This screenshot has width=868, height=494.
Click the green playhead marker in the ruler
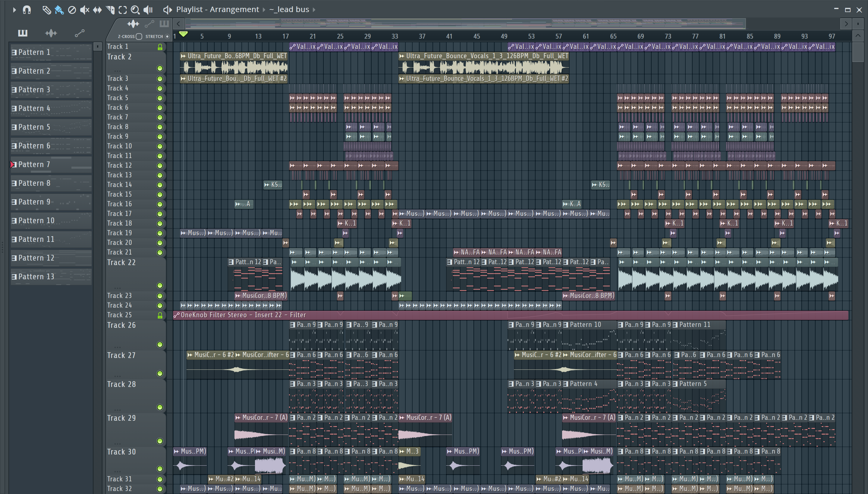coord(184,34)
